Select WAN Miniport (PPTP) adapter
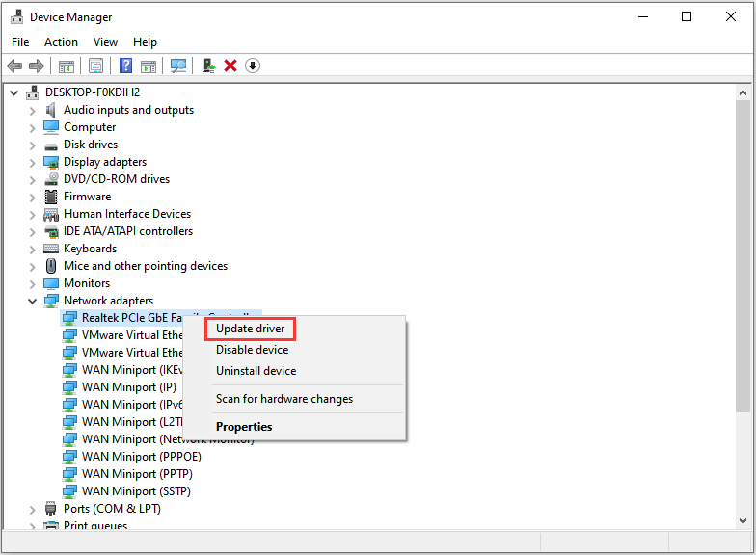This screenshot has height=555, width=756. point(137,474)
